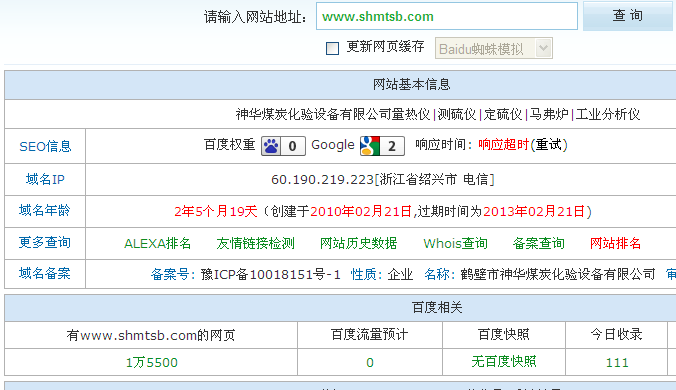Click the 1万5500 indexed pages count
This screenshot has height=390, width=676.
[x=152, y=362]
